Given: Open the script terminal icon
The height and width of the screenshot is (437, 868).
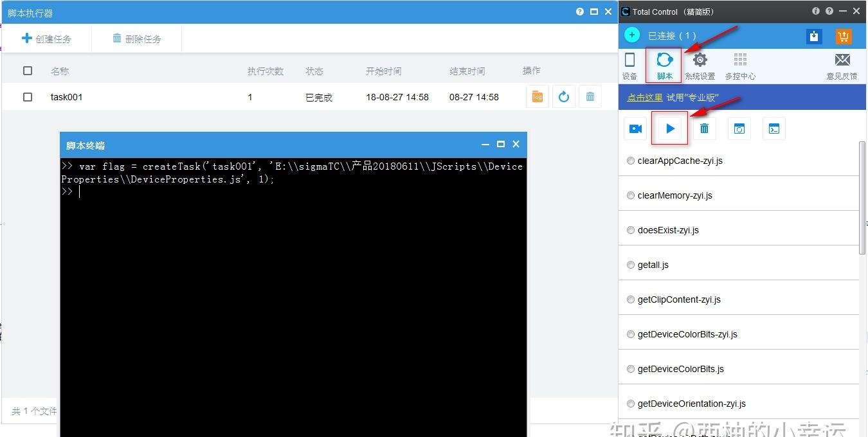Looking at the screenshot, I should tap(774, 129).
